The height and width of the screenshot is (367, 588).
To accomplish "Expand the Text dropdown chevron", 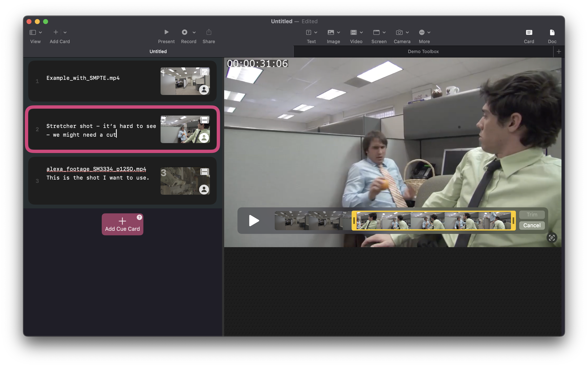I will (x=316, y=33).
